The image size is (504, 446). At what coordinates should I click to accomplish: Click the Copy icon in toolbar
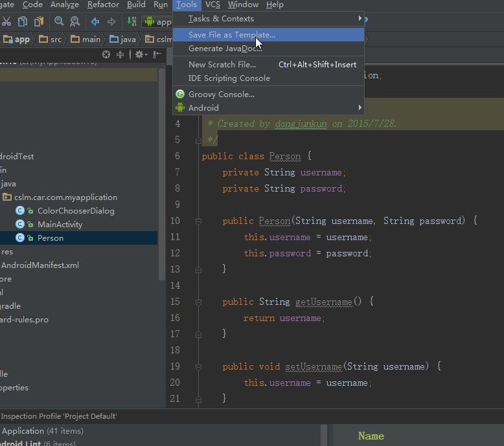pos(23,21)
